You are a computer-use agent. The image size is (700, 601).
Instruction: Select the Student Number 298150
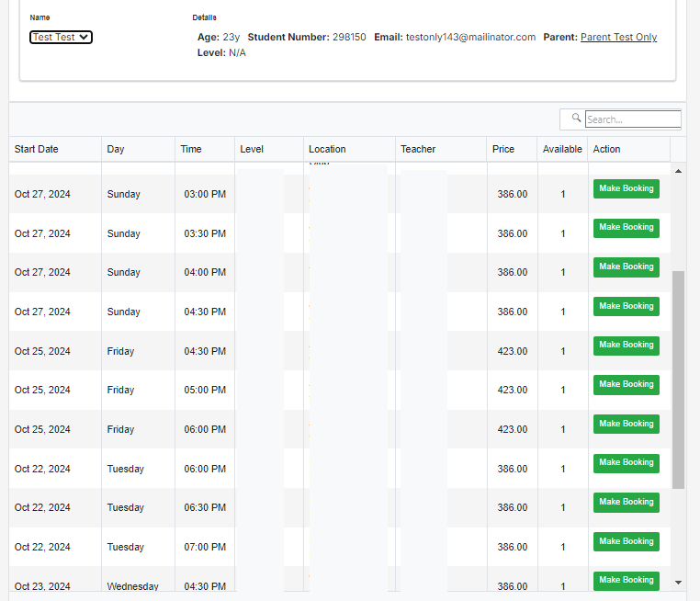(x=349, y=37)
